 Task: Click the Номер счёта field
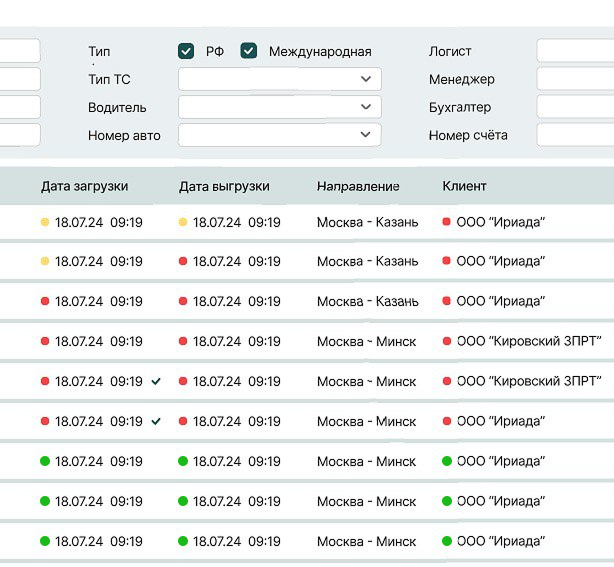[575, 135]
